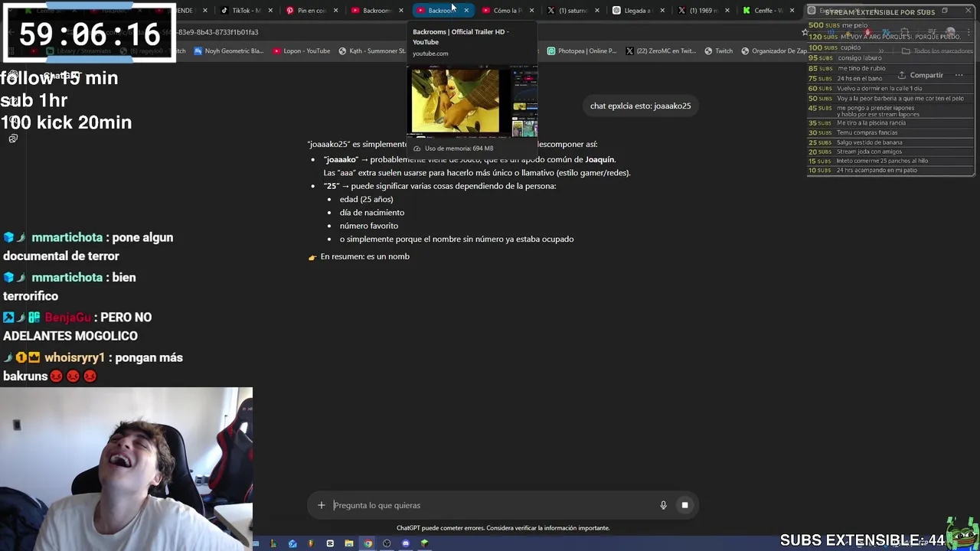
Task: Switch to the '(1) 1969' X tab
Action: coord(702,11)
